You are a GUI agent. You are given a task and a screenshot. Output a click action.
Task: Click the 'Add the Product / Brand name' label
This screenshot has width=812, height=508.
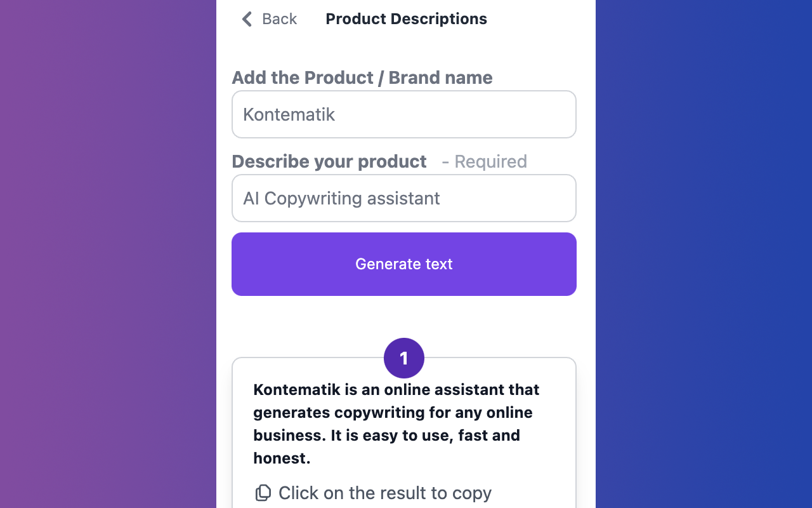click(x=362, y=77)
